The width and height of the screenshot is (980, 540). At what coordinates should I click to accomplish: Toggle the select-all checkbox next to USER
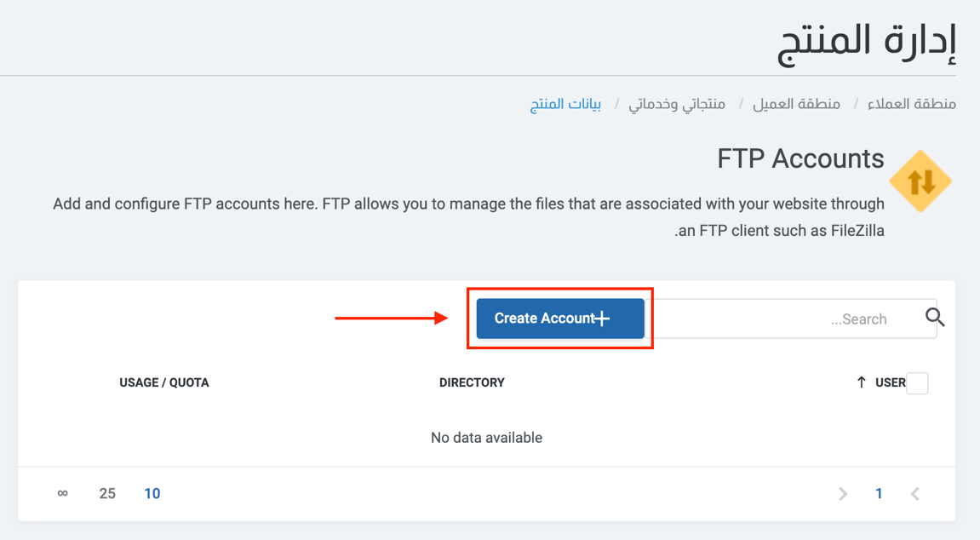coord(918,383)
